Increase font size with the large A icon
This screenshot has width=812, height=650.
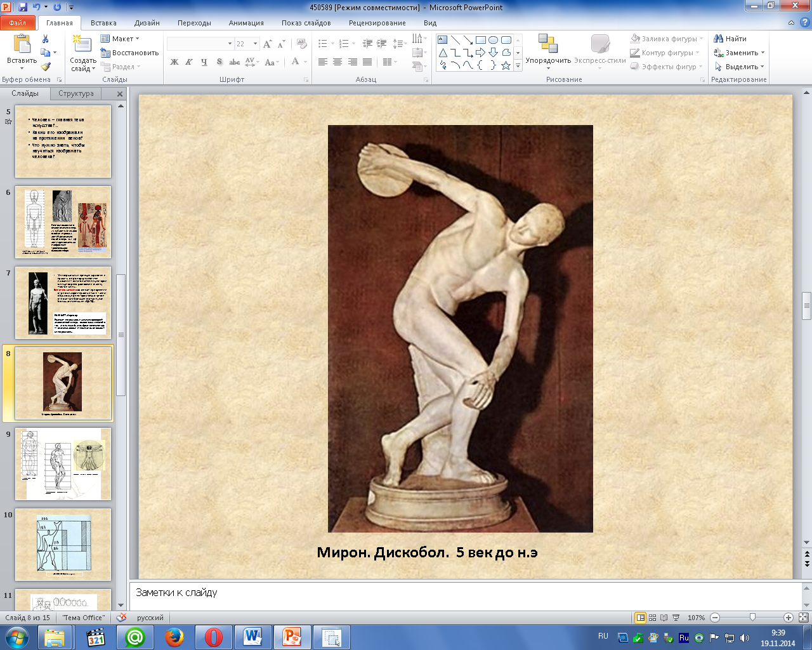[x=267, y=44]
